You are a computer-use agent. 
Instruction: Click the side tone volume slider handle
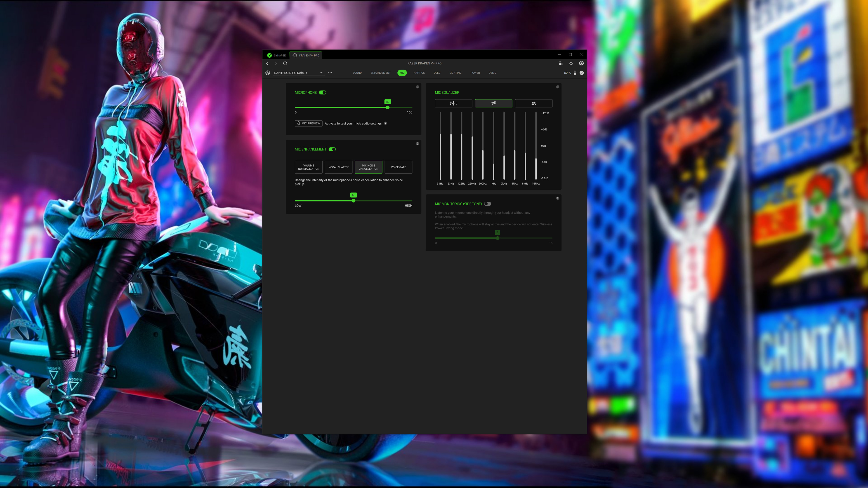click(x=498, y=238)
